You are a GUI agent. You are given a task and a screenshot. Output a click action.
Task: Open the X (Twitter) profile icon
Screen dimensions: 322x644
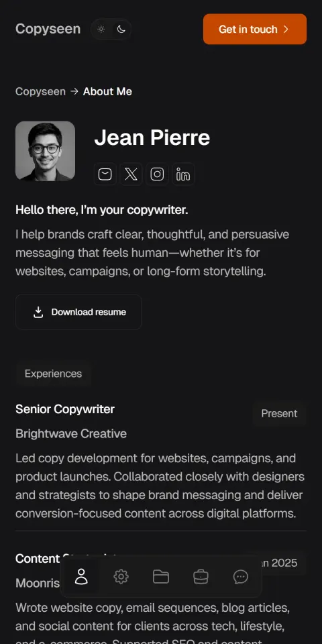pos(131,174)
